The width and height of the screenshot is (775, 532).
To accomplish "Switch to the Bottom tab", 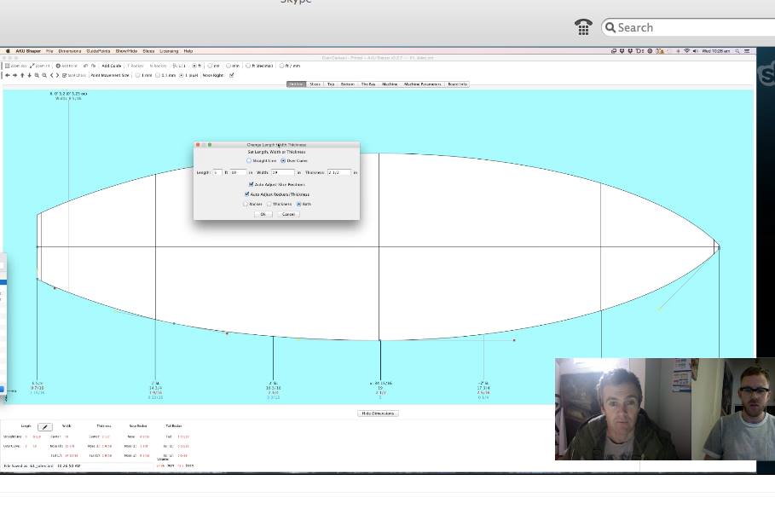I will (348, 84).
